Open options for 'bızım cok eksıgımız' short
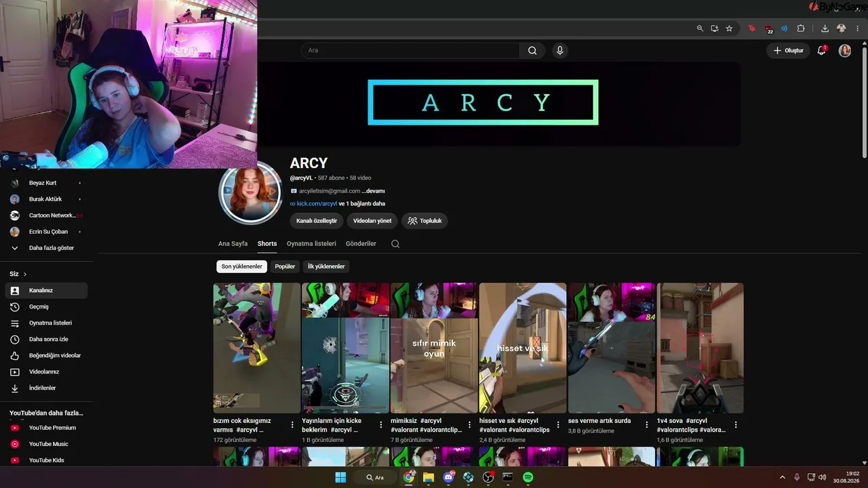Viewport: 868px width, 488px height. (292, 425)
